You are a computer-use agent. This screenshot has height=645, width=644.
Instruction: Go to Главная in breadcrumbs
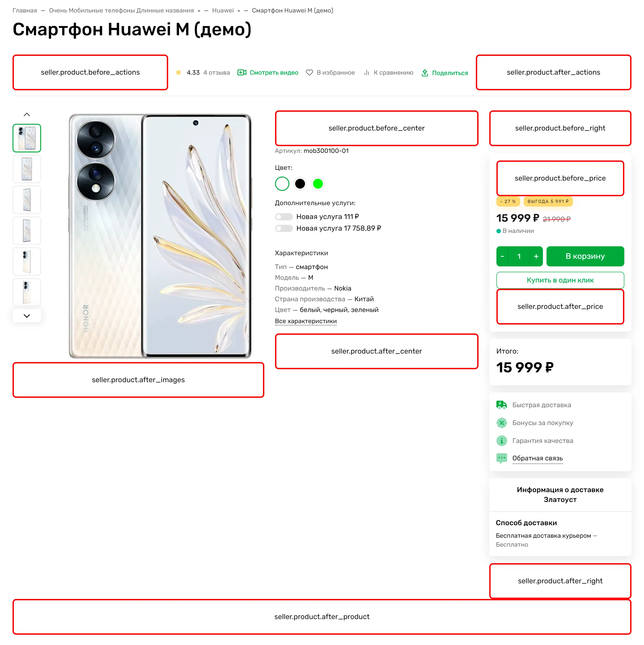tap(25, 10)
